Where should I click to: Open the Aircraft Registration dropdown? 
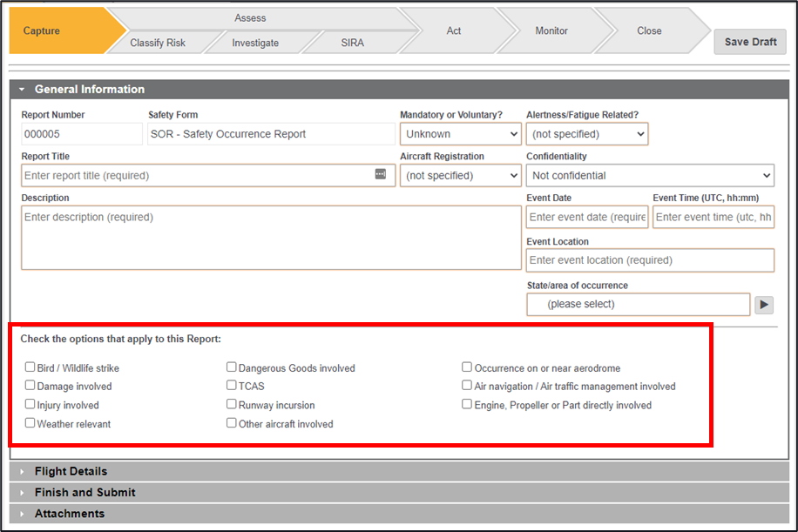(x=460, y=175)
